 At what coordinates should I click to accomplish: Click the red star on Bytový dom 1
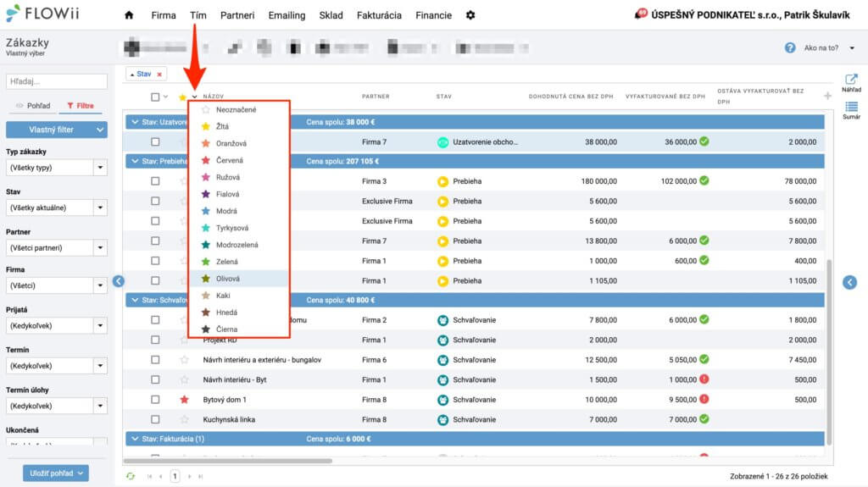pos(184,400)
